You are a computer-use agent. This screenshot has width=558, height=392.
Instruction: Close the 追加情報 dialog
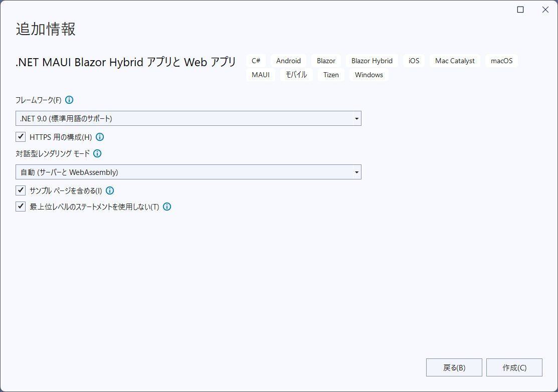pyautogui.click(x=545, y=10)
